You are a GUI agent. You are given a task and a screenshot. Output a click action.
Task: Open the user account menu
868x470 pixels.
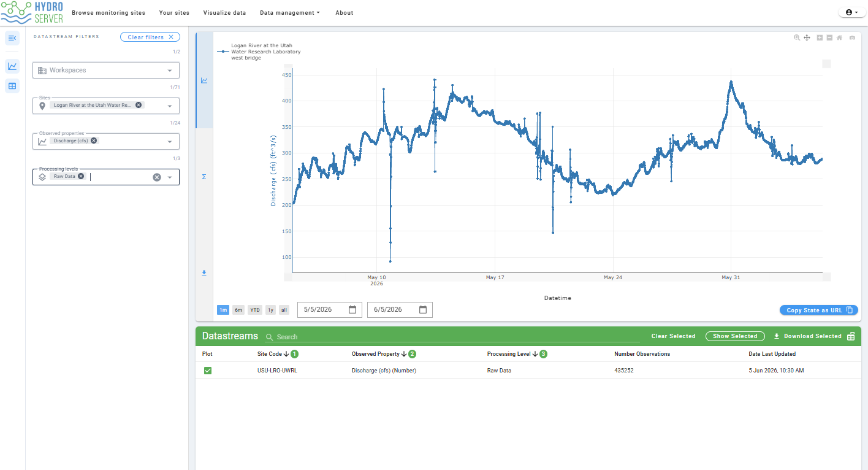(x=851, y=12)
